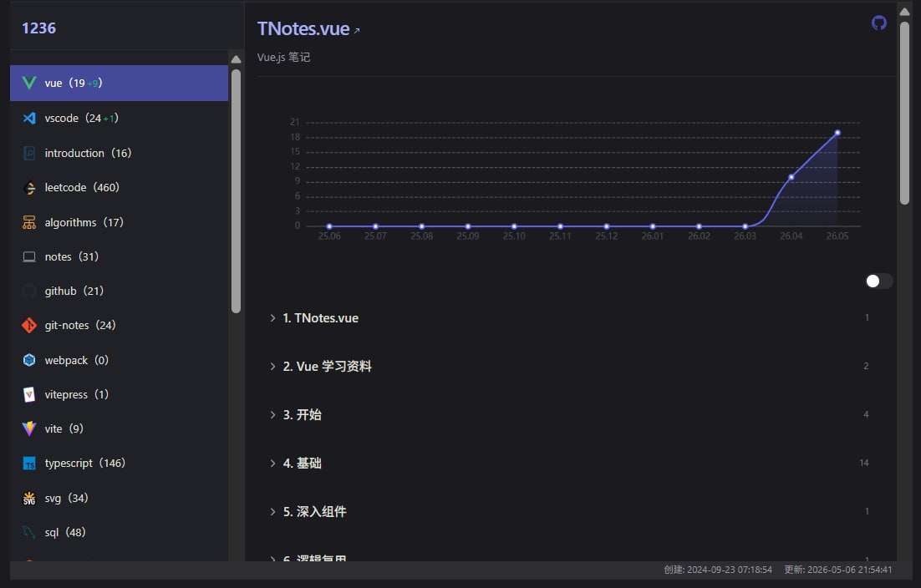Click the Vite lightning icon
Image resolution: width=921 pixels, height=588 pixels.
coord(28,429)
